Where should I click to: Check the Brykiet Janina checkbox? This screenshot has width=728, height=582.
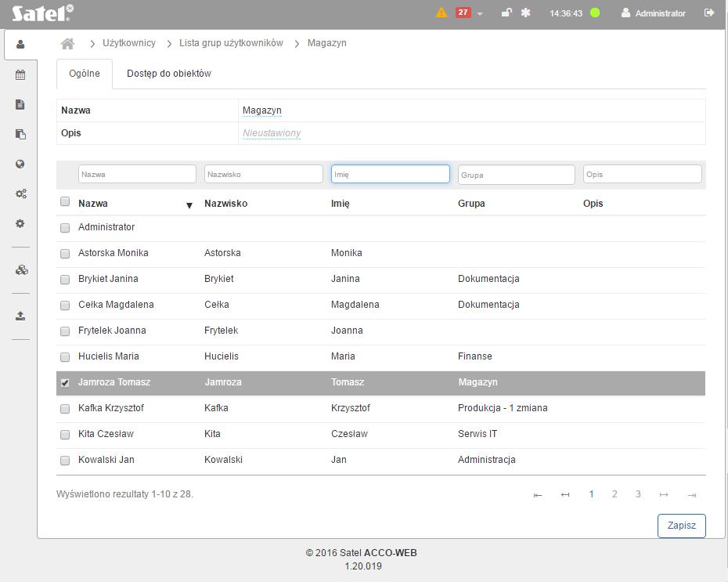[65, 279]
